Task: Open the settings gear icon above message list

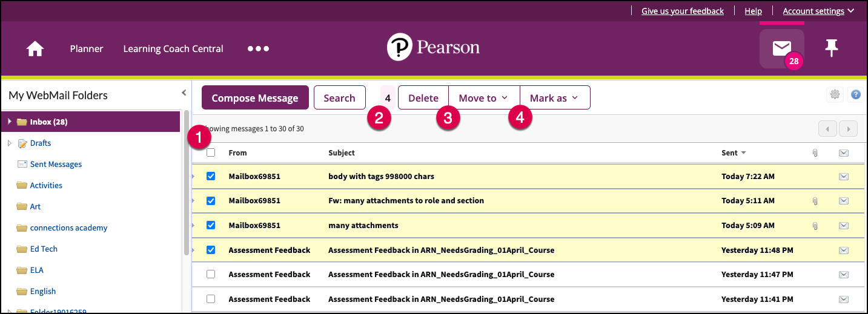Action: pyautogui.click(x=835, y=94)
